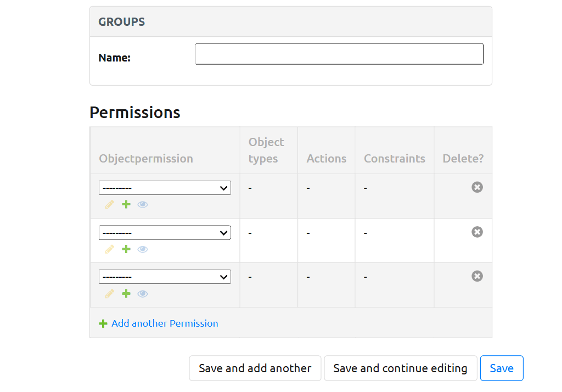Viewport: 562px width, 392px height.
Task: Open the first Objectpermission dropdown
Action: pyautogui.click(x=165, y=188)
